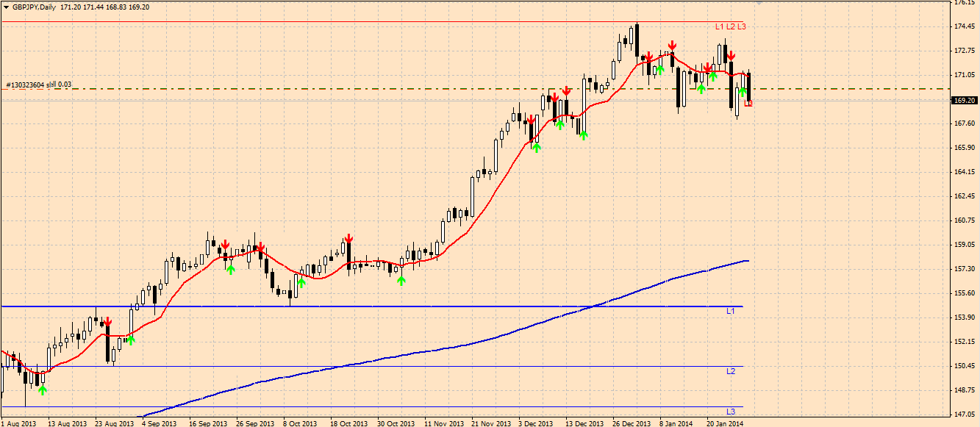
Task: Click the 172.75 price scale label
Action: click(x=964, y=51)
